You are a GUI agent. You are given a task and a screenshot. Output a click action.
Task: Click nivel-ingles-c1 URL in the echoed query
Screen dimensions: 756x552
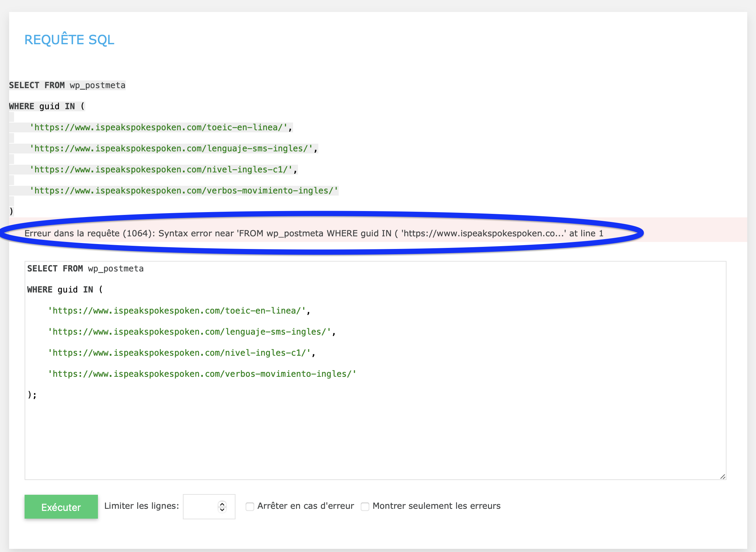161,170
